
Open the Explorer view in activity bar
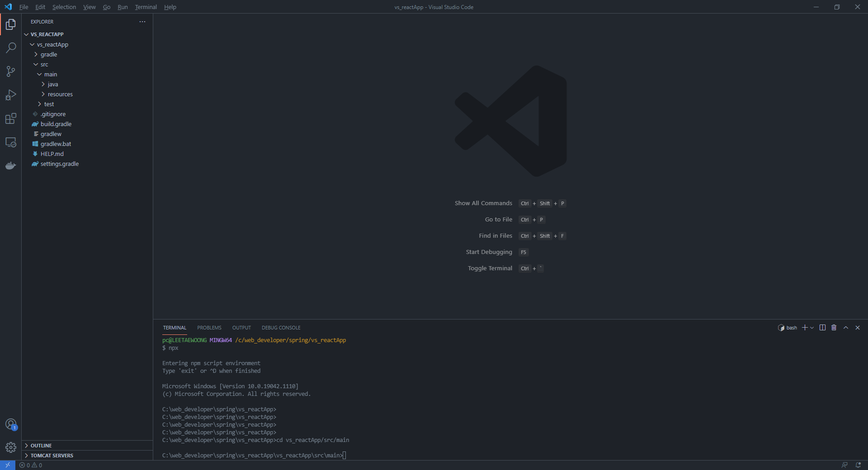pos(11,24)
